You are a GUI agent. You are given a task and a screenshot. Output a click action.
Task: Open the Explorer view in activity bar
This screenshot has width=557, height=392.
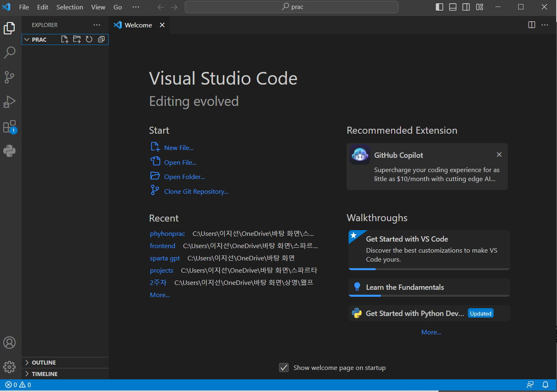(9, 28)
